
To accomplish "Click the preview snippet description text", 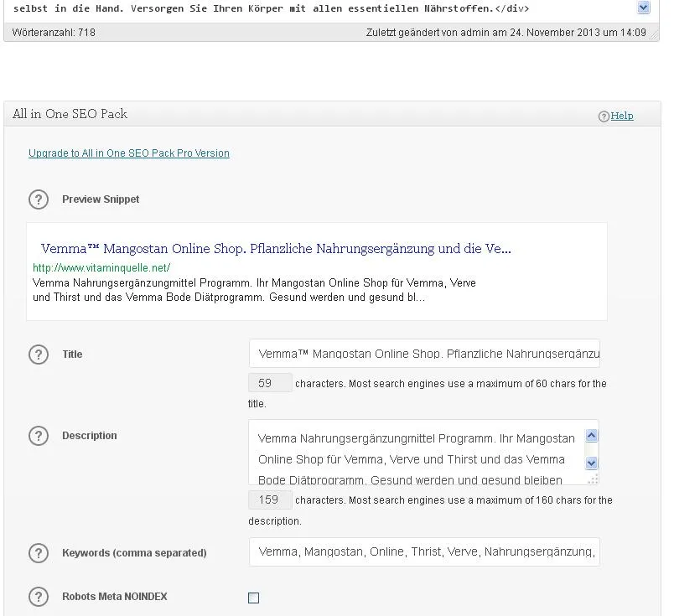I will (254, 290).
